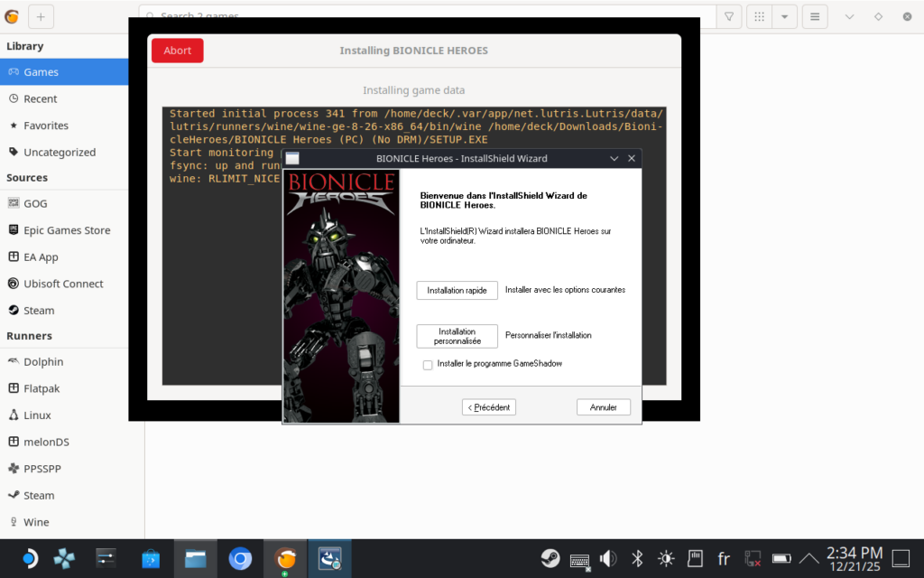Open the Lutris hamburger menu
The height and width of the screenshot is (578, 924).
[x=815, y=16]
